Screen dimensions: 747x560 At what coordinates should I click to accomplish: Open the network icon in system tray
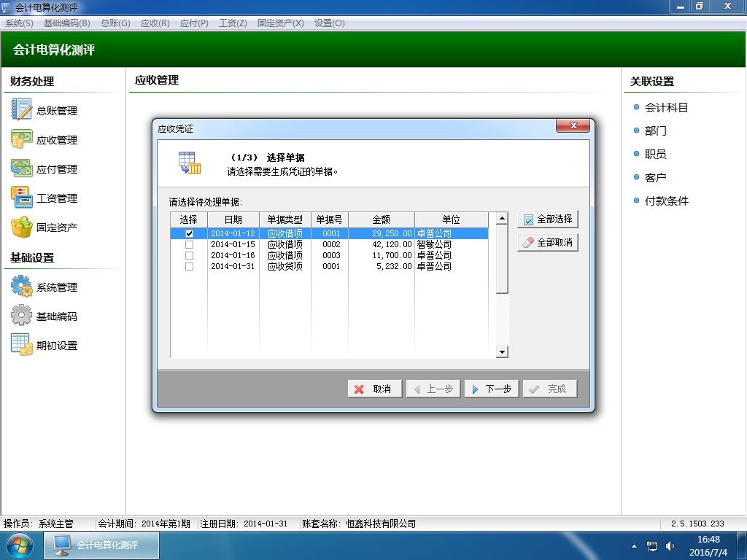point(651,545)
